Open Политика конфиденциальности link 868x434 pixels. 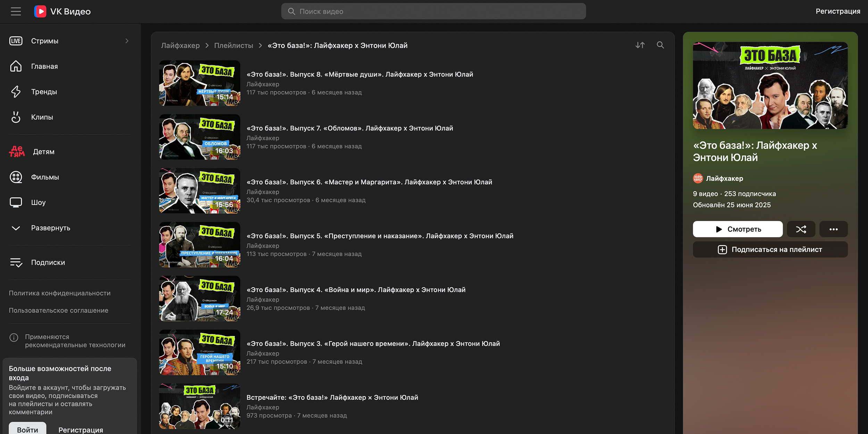[60, 293]
